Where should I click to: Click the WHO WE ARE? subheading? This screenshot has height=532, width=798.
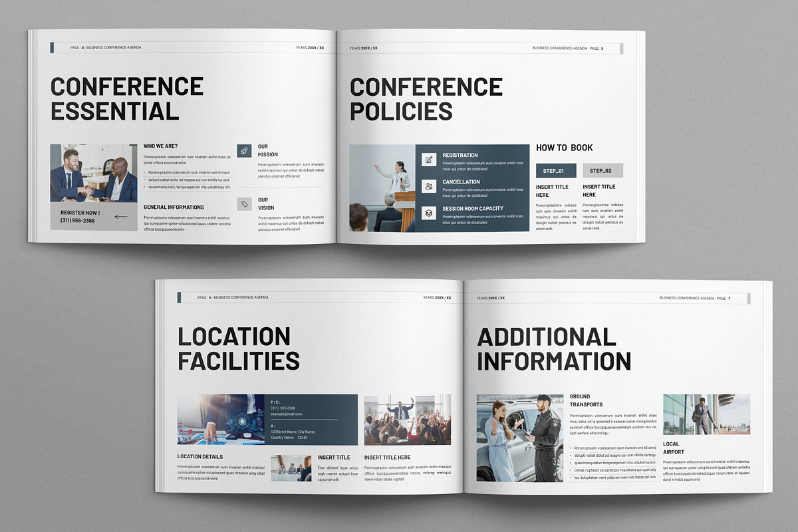coord(161,146)
